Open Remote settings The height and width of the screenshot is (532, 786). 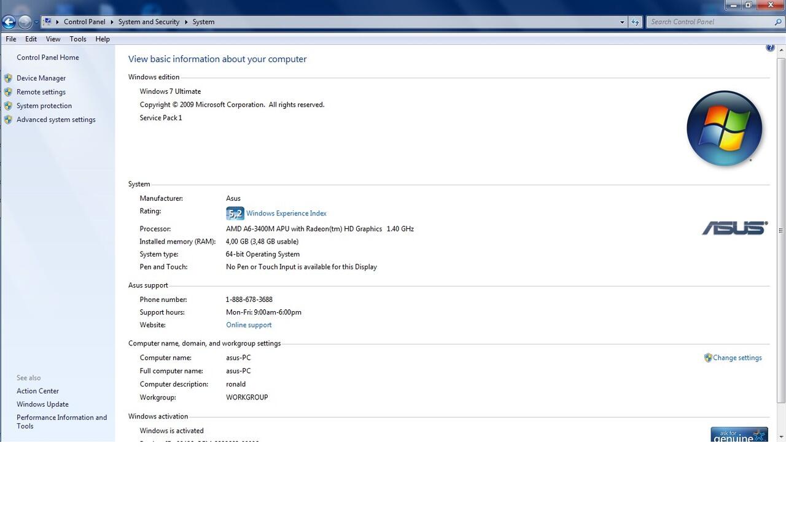tap(41, 92)
